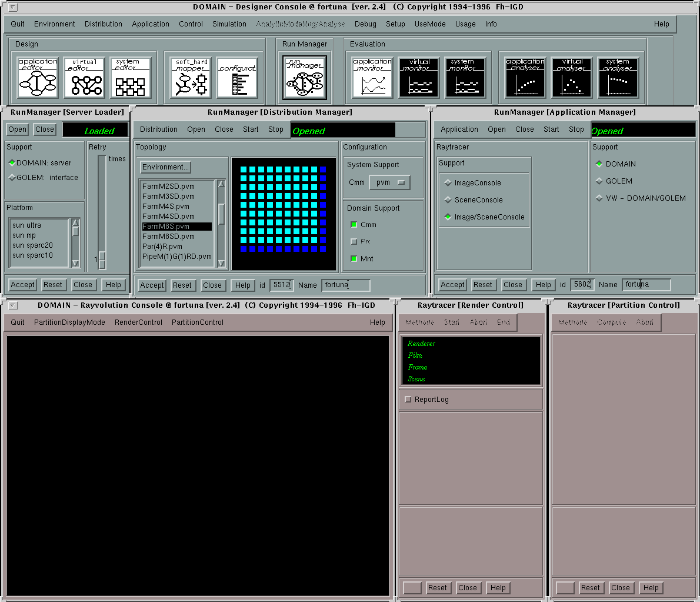This screenshot has width=700, height=602.
Task: Open the PartitionDisplayMode menu
Action: click(69, 322)
